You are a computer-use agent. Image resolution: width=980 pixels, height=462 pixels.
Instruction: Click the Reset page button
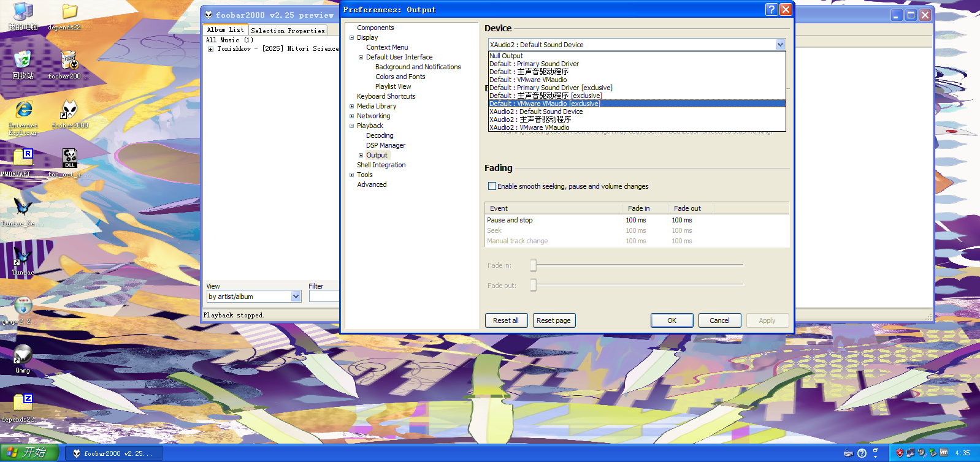(554, 320)
